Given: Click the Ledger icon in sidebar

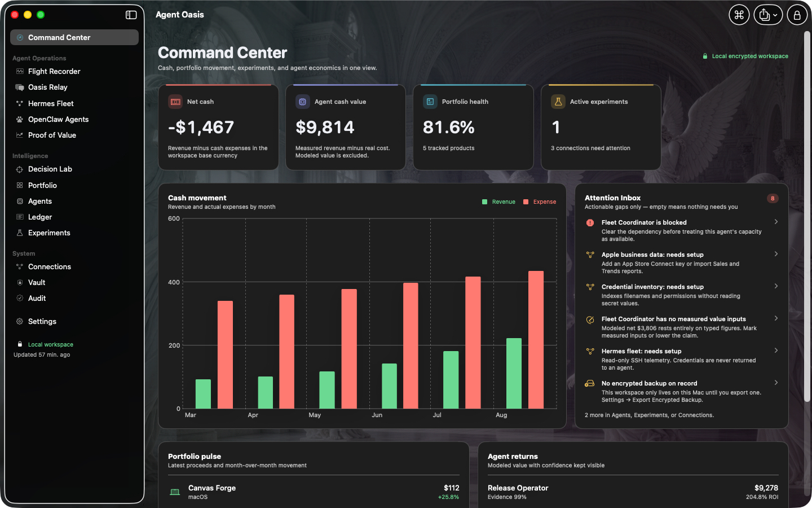Looking at the screenshot, I should point(20,217).
